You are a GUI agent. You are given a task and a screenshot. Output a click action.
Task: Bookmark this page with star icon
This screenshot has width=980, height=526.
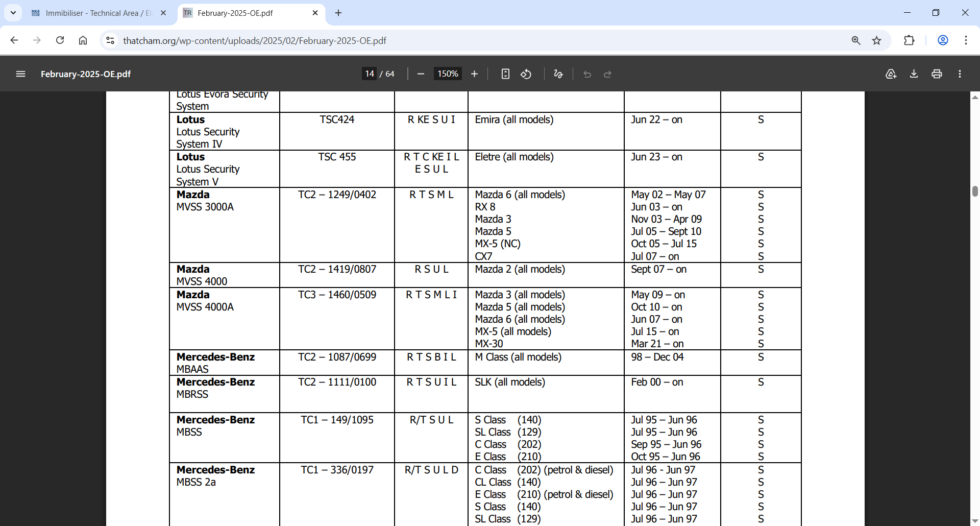point(876,40)
